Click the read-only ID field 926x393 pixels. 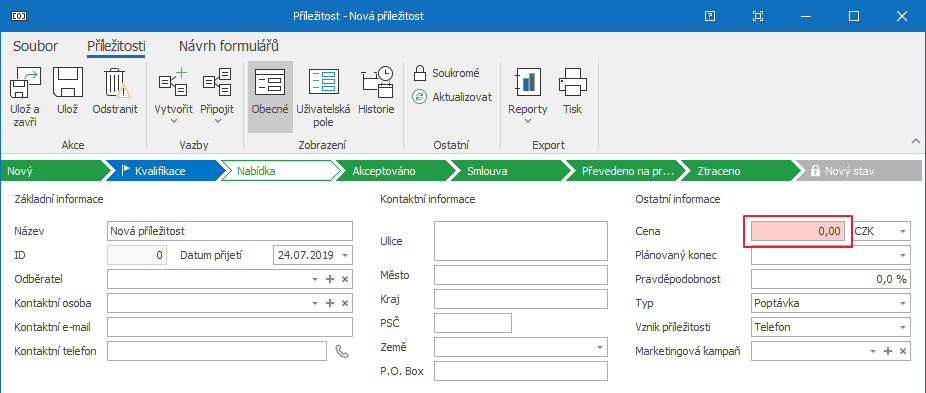136,256
